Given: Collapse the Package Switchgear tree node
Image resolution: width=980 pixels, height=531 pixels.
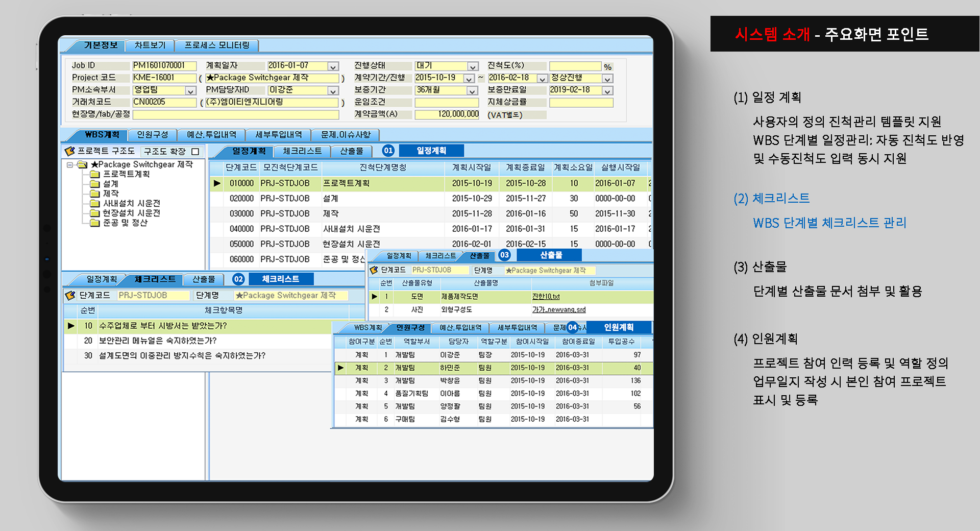Looking at the screenshot, I should click(x=70, y=165).
